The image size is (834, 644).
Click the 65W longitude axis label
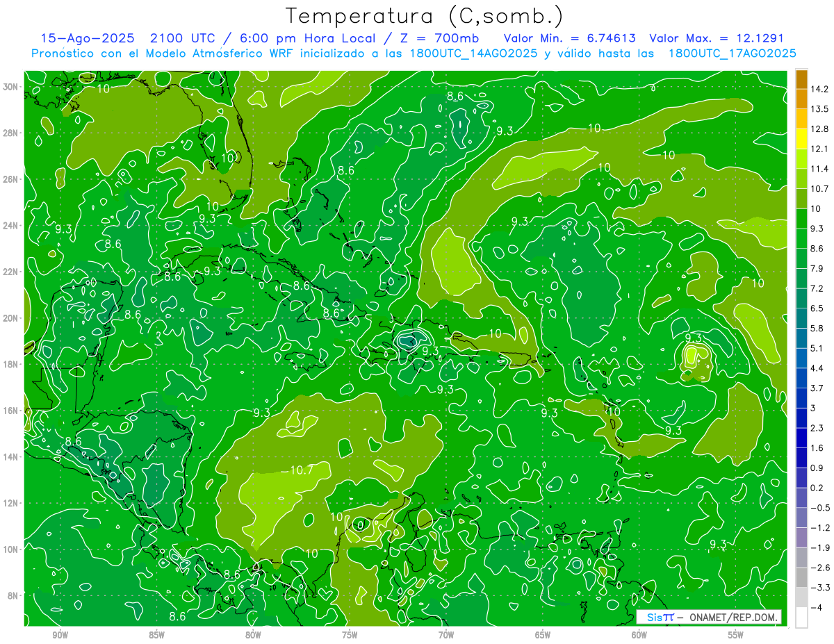pos(543,635)
